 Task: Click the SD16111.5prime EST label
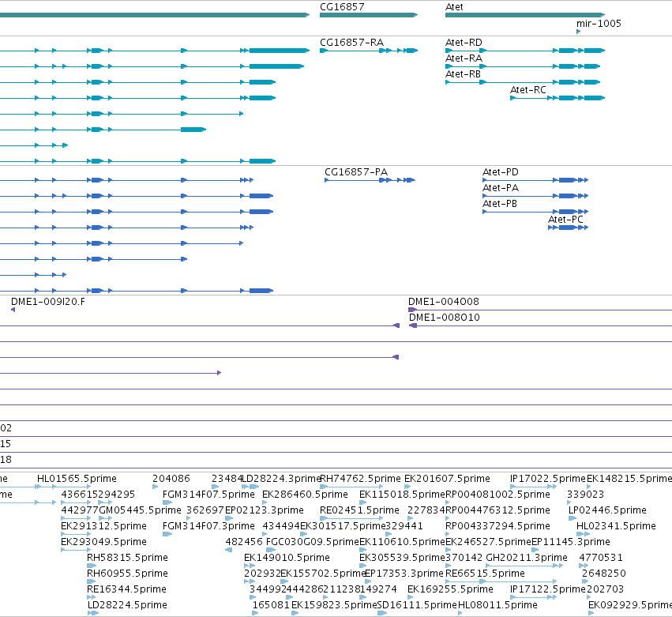[418, 605]
